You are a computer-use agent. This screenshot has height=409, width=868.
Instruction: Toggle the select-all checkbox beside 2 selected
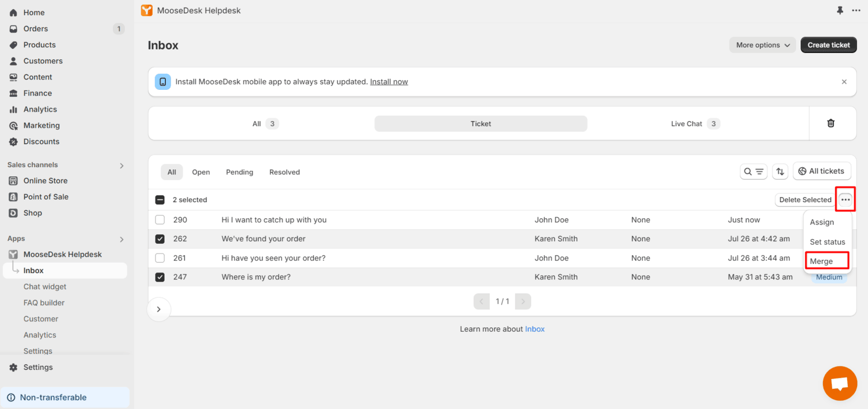click(x=160, y=200)
